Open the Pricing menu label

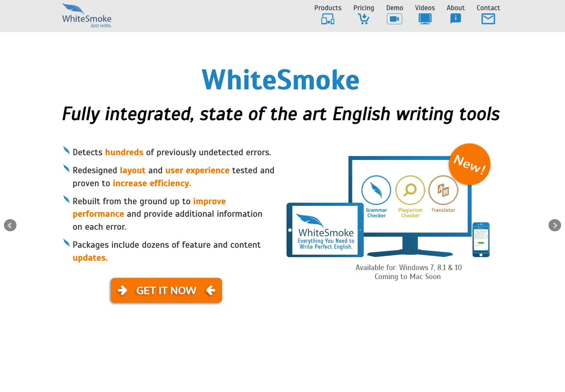point(364,8)
